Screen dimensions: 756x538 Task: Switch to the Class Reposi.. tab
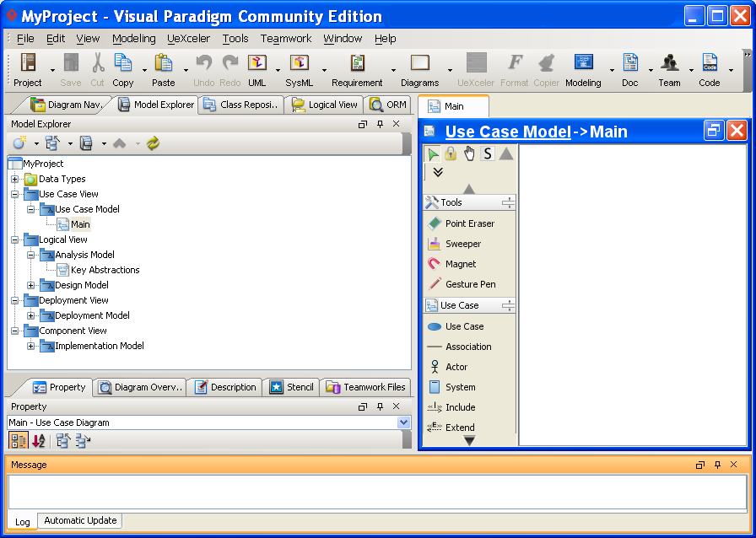tap(240, 105)
